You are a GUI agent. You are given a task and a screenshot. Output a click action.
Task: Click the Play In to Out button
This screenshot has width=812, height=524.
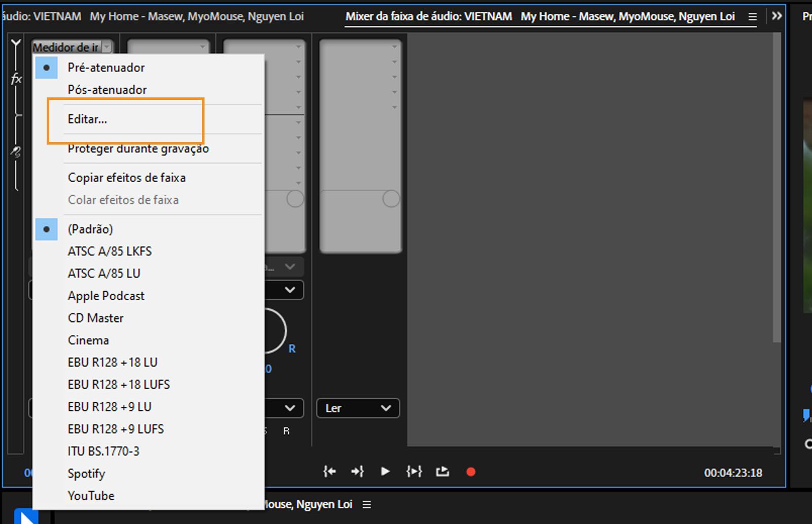[x=414, y=472]
